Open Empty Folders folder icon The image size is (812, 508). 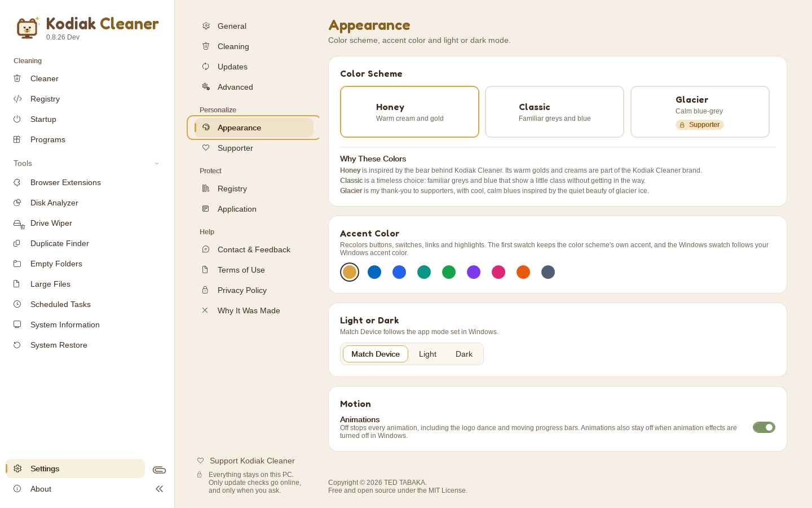[x=17, y=264]
